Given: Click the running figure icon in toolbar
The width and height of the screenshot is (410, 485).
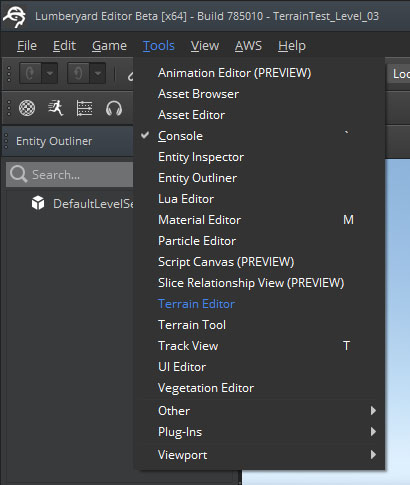Looking at the screenshot, I should 56,108.
